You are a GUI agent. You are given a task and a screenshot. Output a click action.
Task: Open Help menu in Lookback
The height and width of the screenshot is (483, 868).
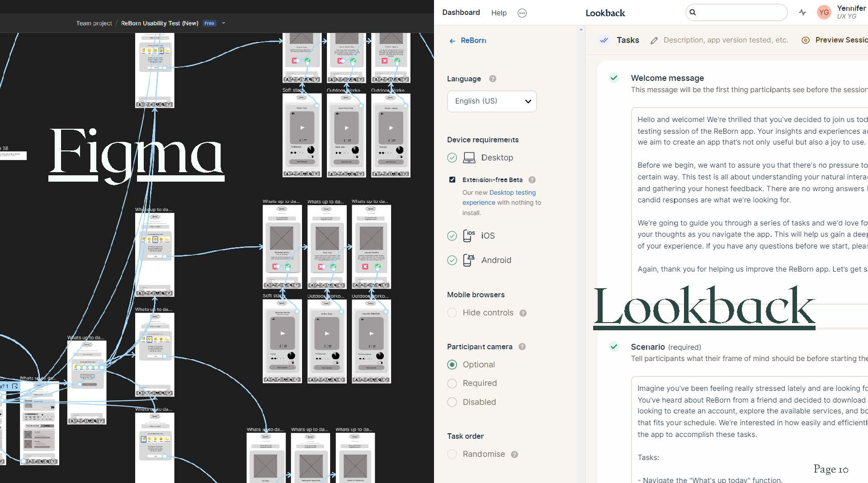click(x=499, y=13)
